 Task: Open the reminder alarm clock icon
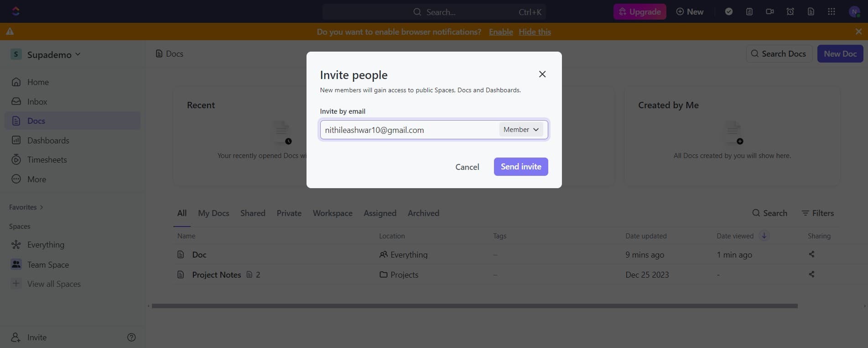point(790,11)
